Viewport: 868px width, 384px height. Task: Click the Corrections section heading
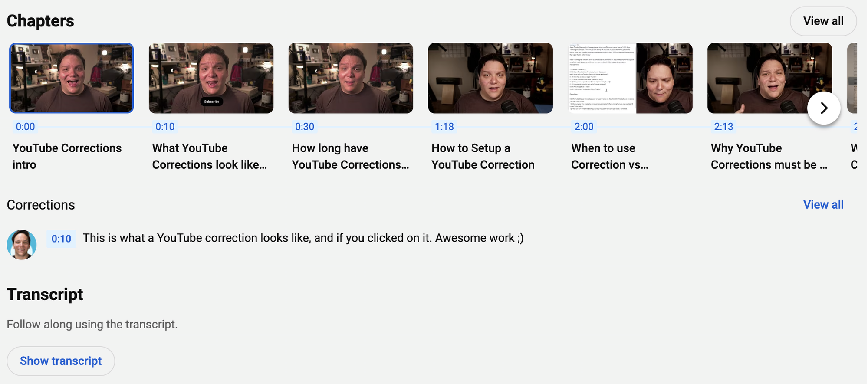click(41, 205)
